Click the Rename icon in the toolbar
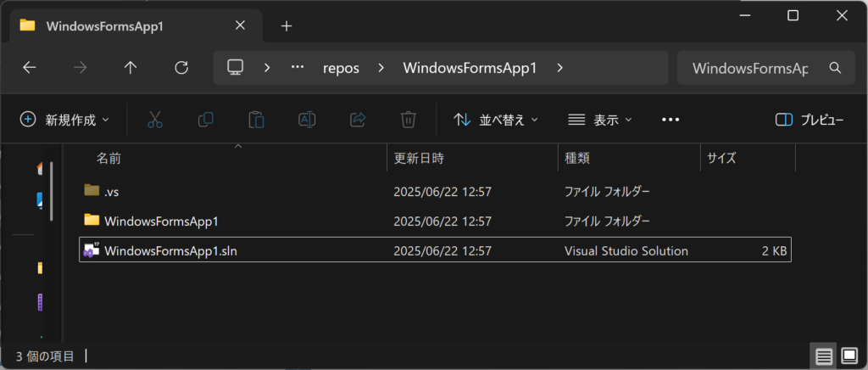Image resolution: width=868 pixels, height=370 pixels. click(307, 119)
